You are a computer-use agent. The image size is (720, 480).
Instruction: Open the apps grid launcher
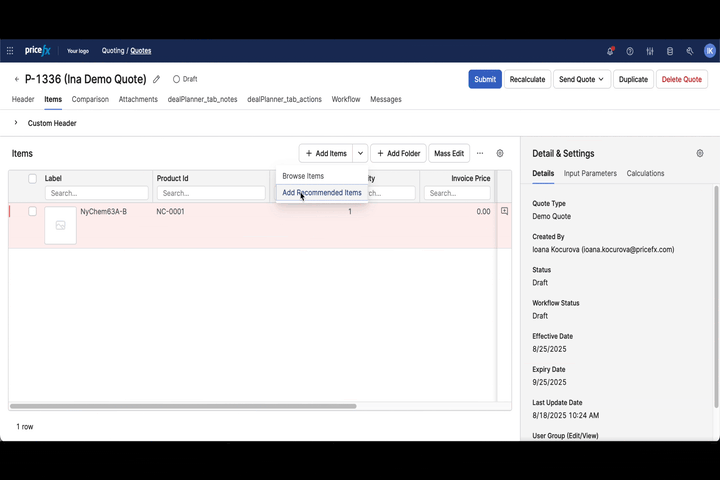[11, 51]
